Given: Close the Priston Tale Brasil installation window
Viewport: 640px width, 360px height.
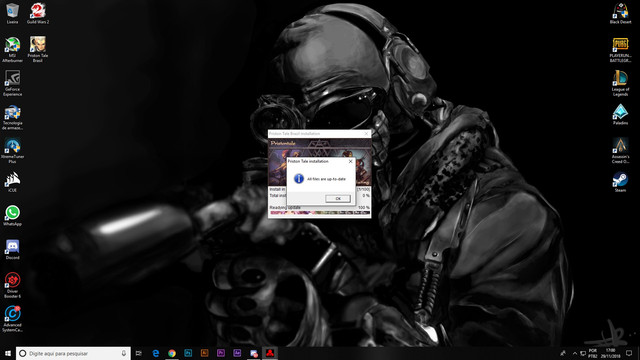Looking at the screenshot, I should pyautogui.click(x=366, y=133).
